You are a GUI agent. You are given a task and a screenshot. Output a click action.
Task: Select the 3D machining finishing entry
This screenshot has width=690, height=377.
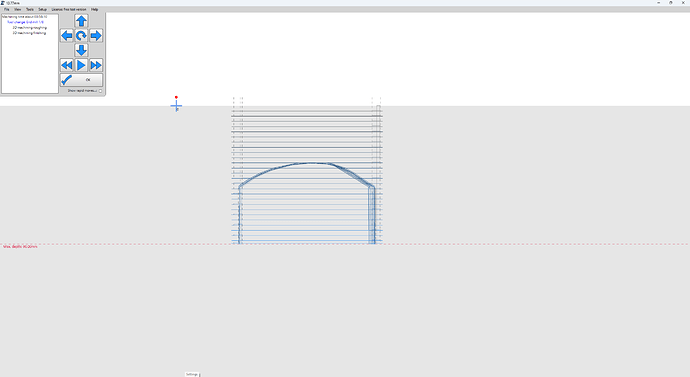click(29, 33)
